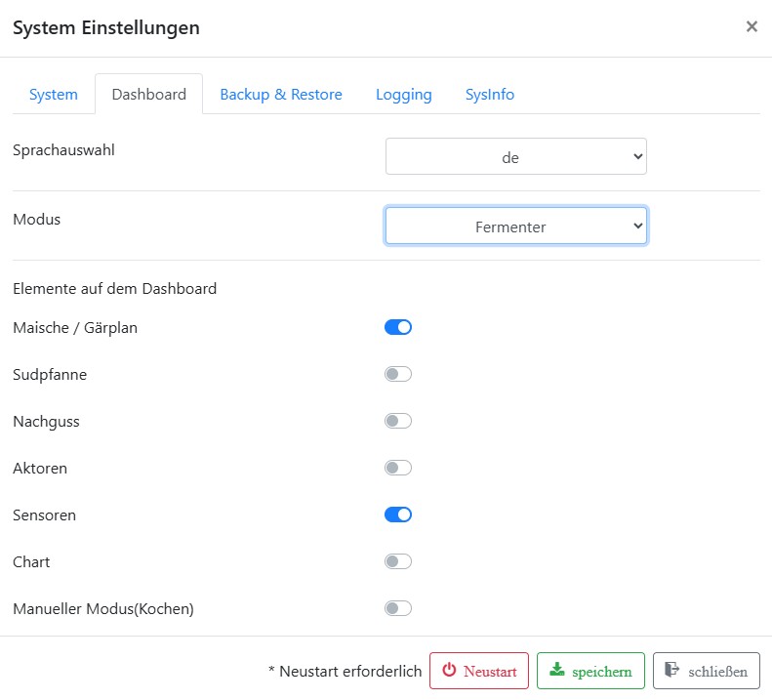This screenshot has width=772, height=700.
Task: Disable the Maische / Gärplan toggle
Action: pos(398,327)
